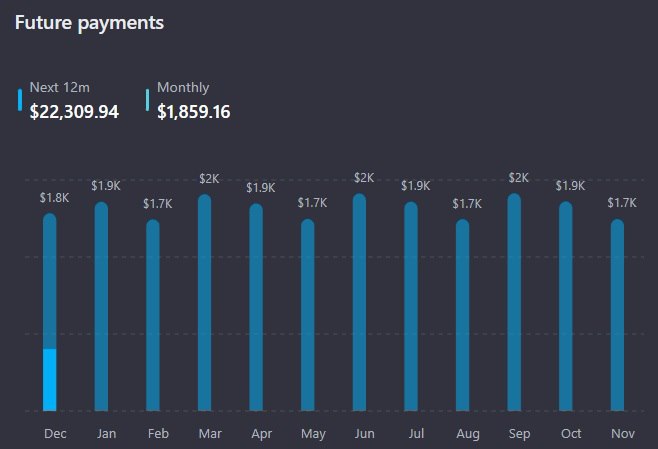Select the August payment bar

click(x=462, y=315)
